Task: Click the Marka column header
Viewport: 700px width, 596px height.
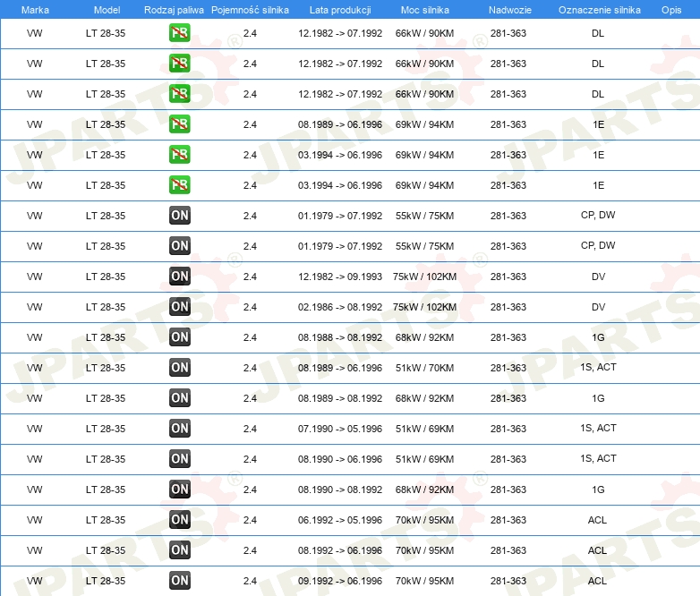Action: pyautogui.click(x=35, y=10)
